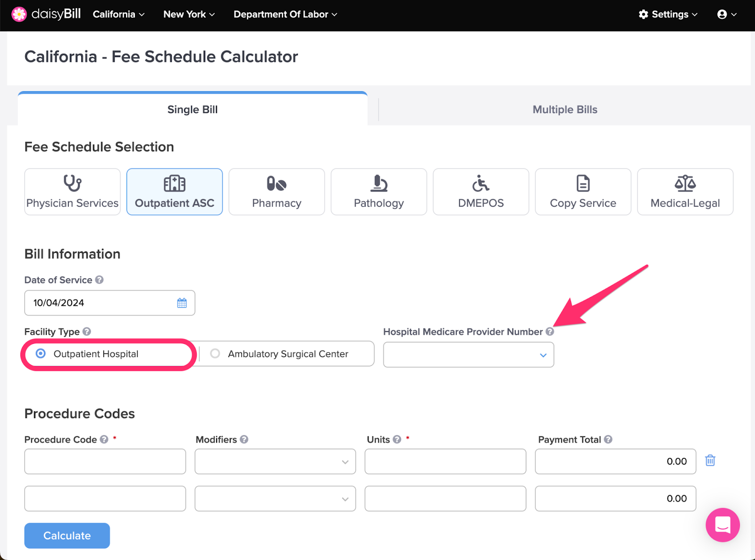Image resolution: width=755 pixels, height=560 pixels.
Task: Select the Physician Services fee schedule
Action: (72, 192)
